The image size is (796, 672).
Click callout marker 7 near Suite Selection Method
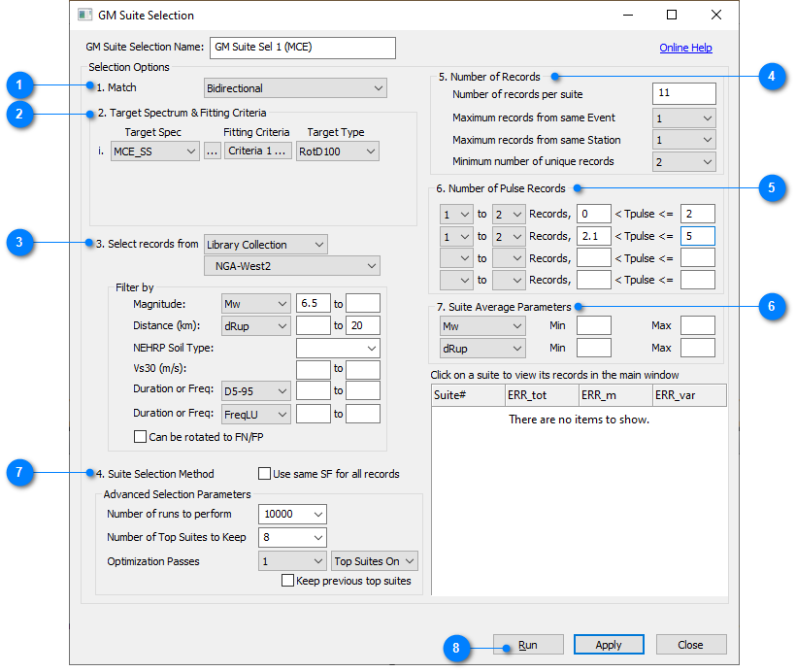pyautogui.click(x=19, y=473)
